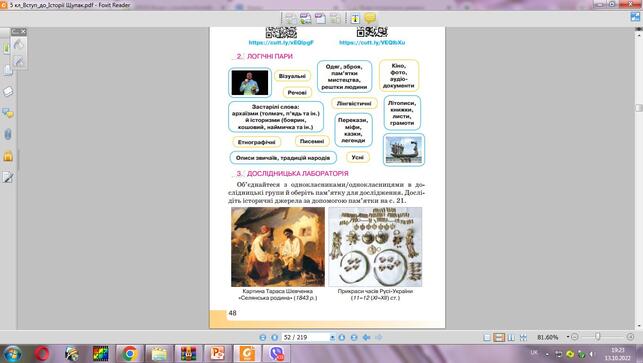Viewport: 643px width, 363px height.
Task: Open the Security lock panel
Action: [x=8, y=156]
